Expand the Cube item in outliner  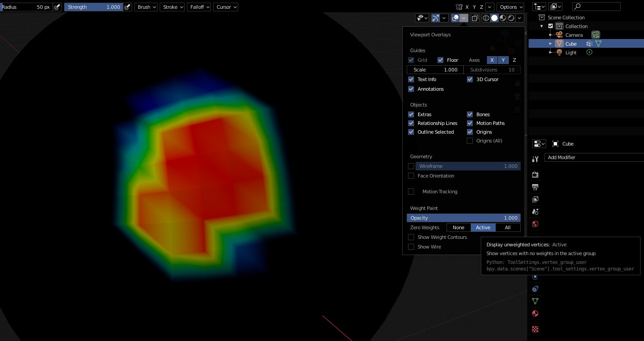(551, 43)
